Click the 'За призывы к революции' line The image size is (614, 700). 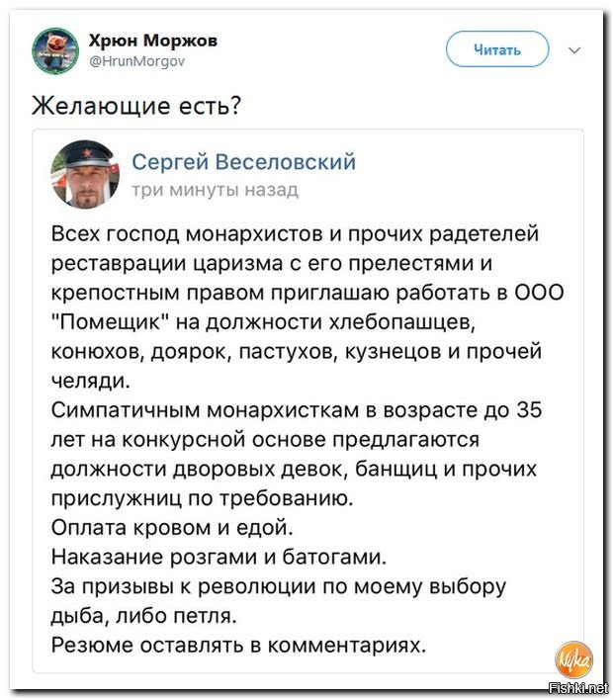pos(279,587)
